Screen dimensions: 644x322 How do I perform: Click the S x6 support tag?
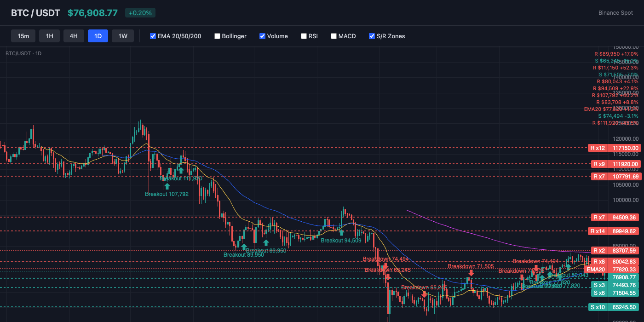tap(598, 293)
